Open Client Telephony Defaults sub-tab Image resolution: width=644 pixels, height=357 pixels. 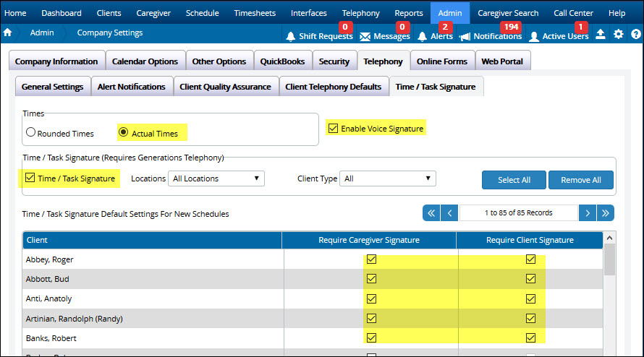click(x=333, y=87)
